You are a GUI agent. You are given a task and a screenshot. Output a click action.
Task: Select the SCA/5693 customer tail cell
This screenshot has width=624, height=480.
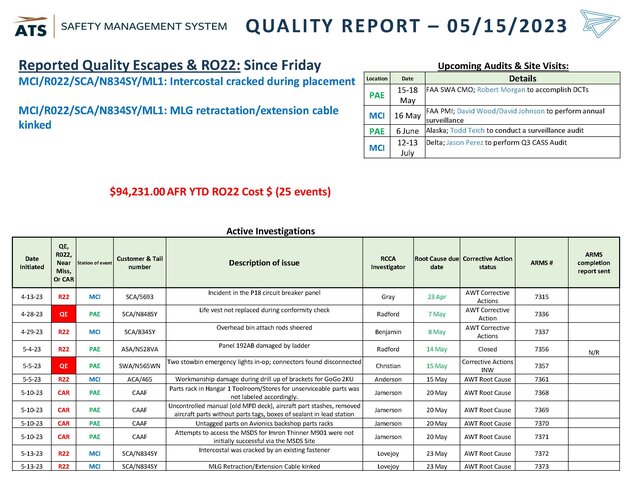pos(140,297)
